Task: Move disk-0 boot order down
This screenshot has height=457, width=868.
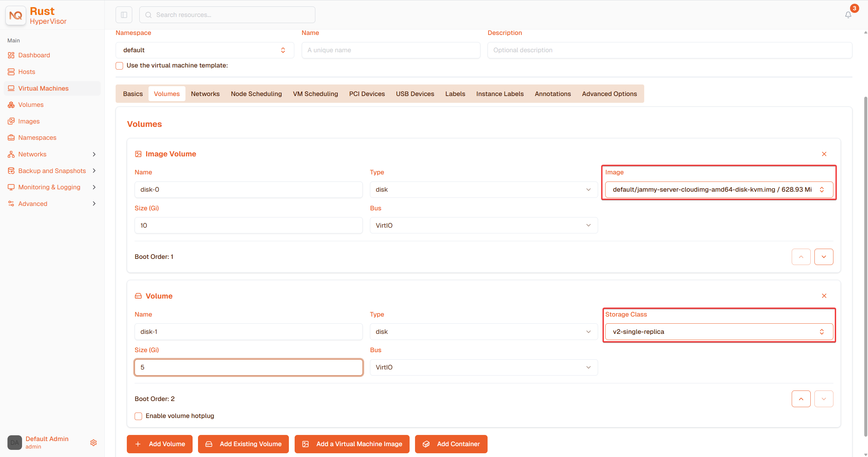Action: coord(824,257)
